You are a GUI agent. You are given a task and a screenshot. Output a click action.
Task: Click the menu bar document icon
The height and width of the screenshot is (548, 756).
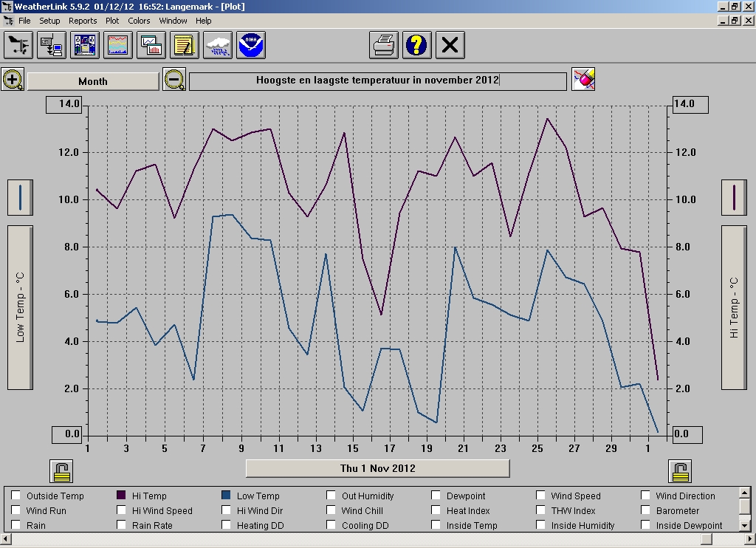point(9,21)
